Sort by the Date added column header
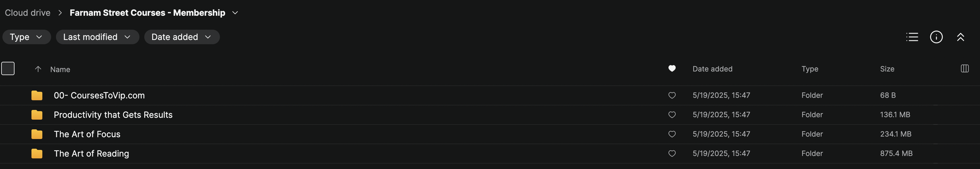The width and height of the screenshot is (980, 169). [x=712, y=69]
